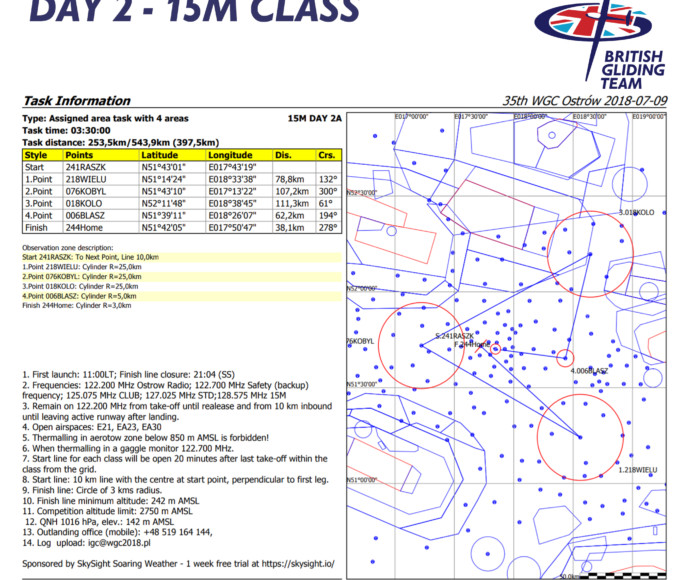678x580 pixels.
Task: Click the 4.Point 006BLASZ Cylinder R=5,0km row
Action: click(x=80, y=296)
